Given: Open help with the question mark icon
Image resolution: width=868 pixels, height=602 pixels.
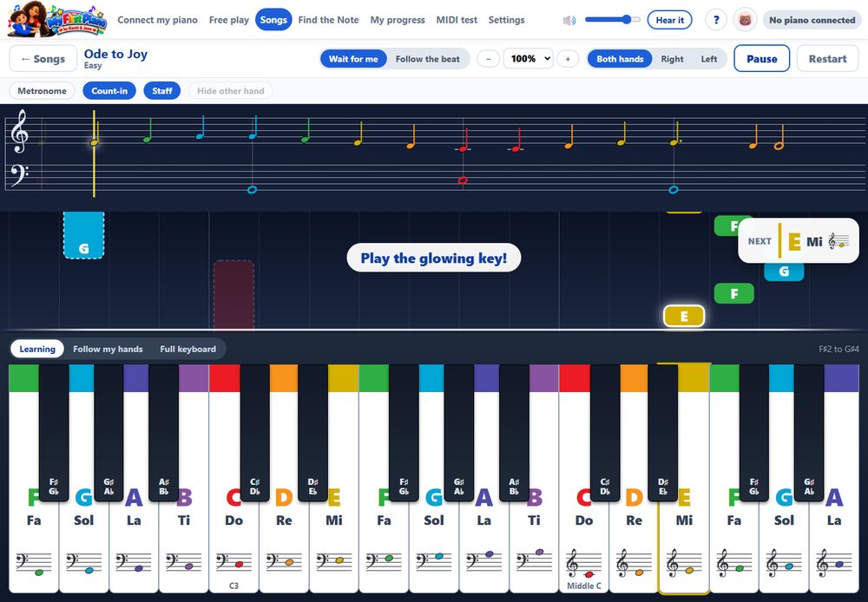Looking at the screenshot, I should 716,20.
